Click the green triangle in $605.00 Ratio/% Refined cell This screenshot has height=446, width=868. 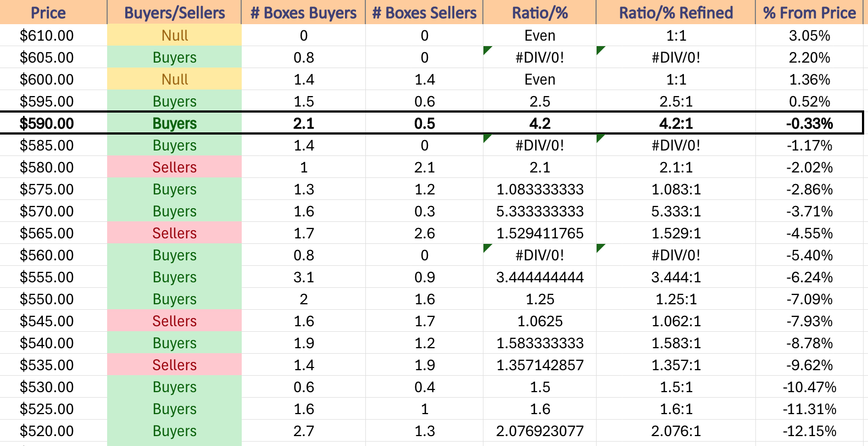pyautogui.click(x=600, y=50)
